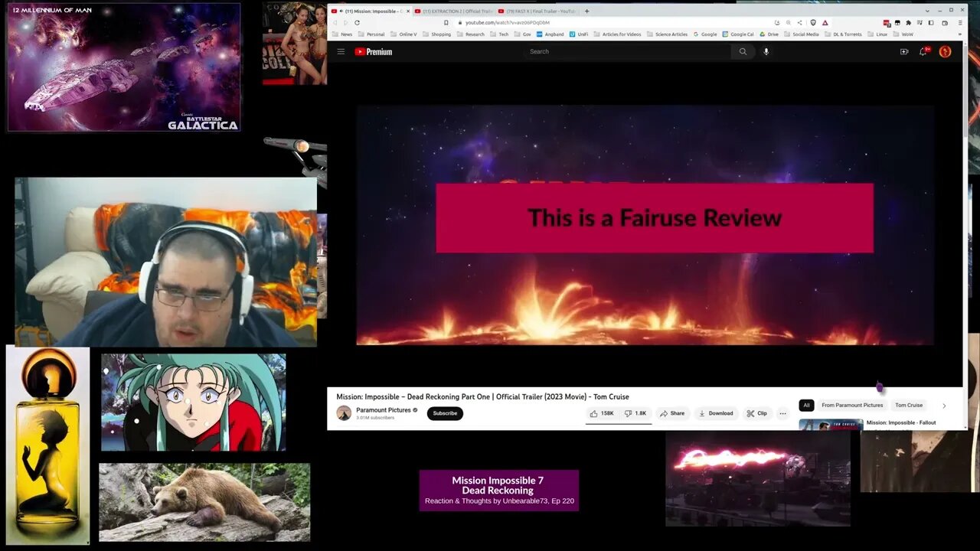The width and height of the screenshot is (980, 551).
Task: Open the Social Media bookmarks folder
Action: [801, 34]
